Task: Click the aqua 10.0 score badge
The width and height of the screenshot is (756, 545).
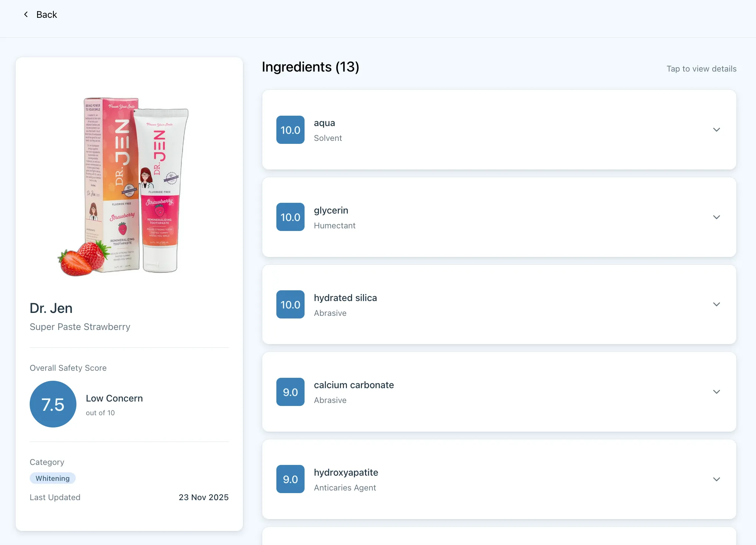Action: click(290, 130)
